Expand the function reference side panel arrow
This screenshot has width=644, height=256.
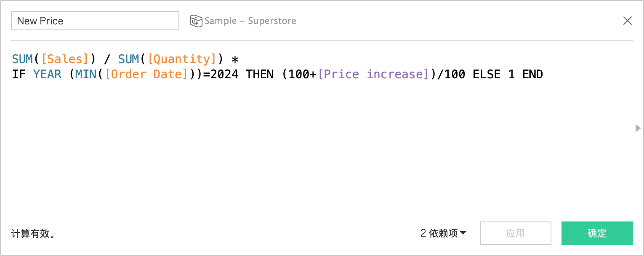pyautogui.click(x=638, y=128)
